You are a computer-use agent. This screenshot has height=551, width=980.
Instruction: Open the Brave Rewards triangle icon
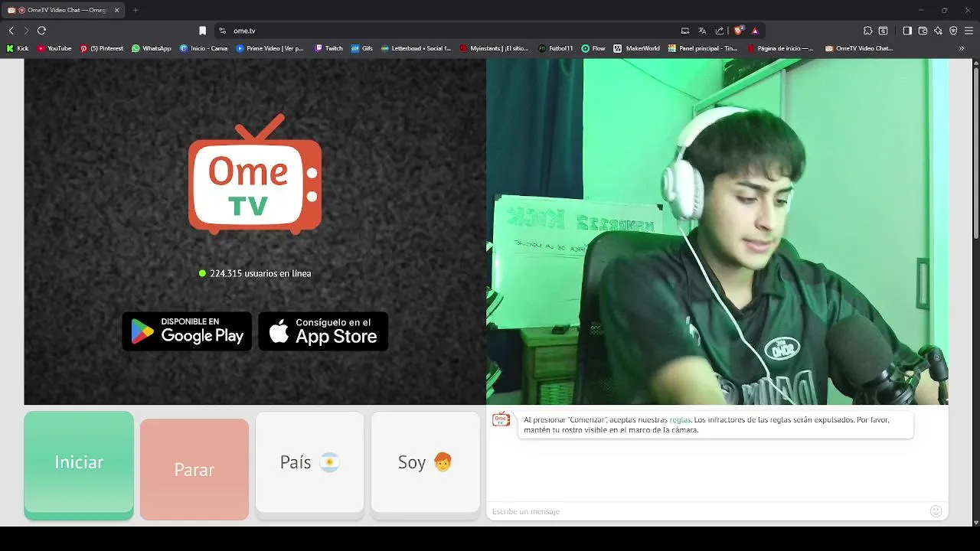[x=755, y=31]
